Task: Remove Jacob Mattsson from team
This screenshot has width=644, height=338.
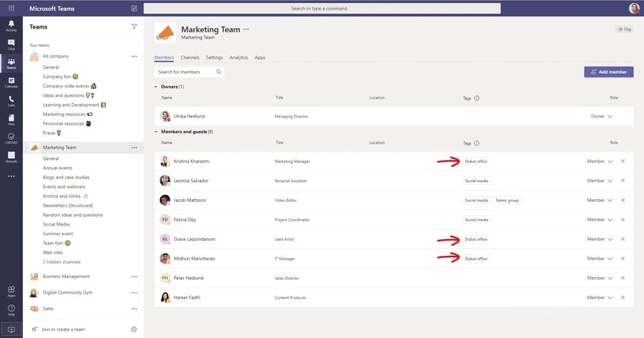Action: pyautogui.click(x=623, y=200)
